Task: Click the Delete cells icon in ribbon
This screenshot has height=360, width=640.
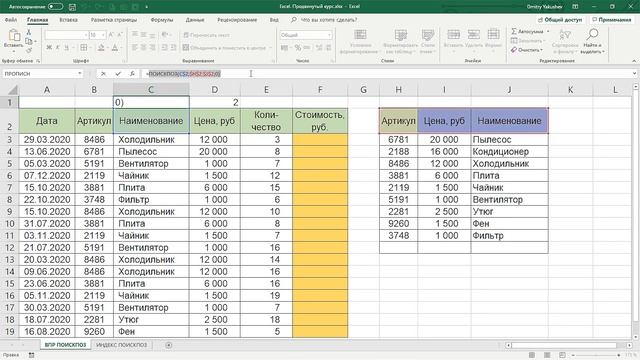Action: [x=473, y=35]
